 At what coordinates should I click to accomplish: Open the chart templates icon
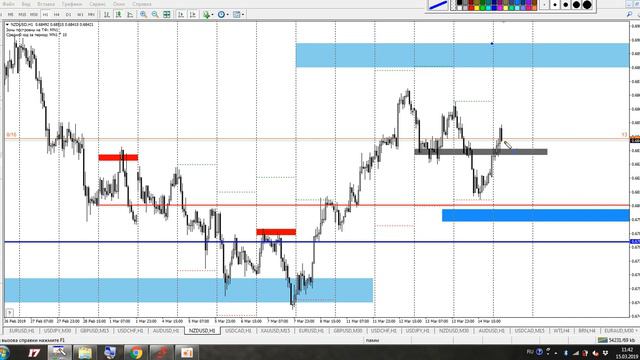236,14
